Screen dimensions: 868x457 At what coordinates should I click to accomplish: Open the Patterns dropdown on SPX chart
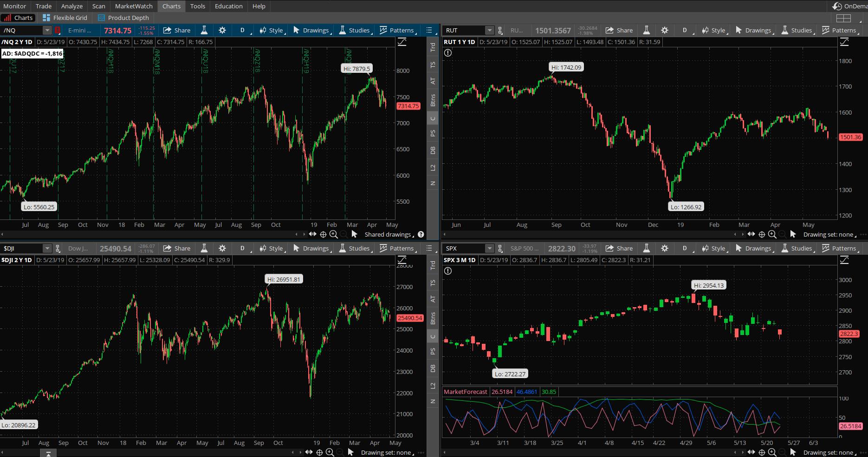(840, 248)
